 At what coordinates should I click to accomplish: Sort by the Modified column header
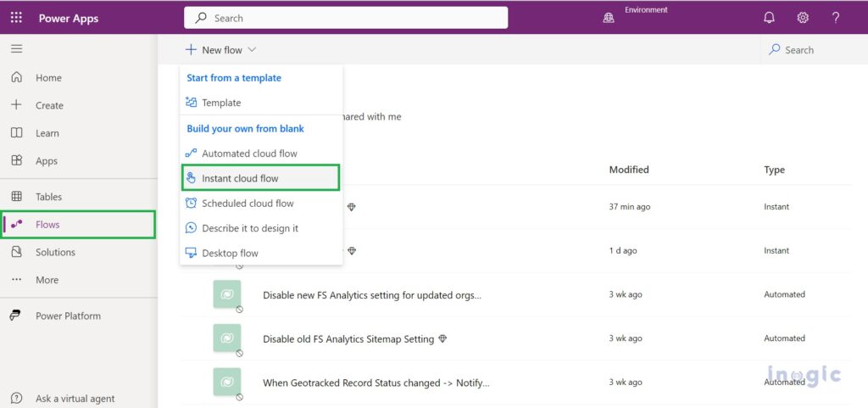point(628,170)
